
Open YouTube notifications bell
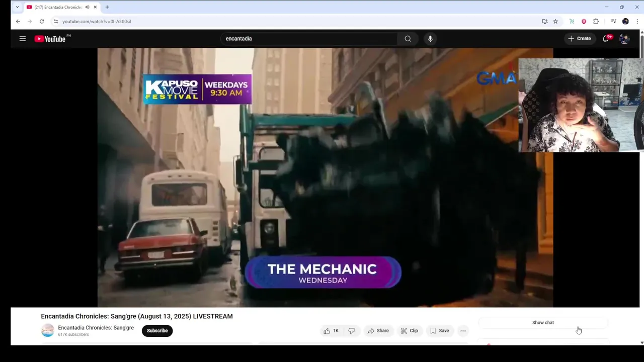click(x=606, y=39)
